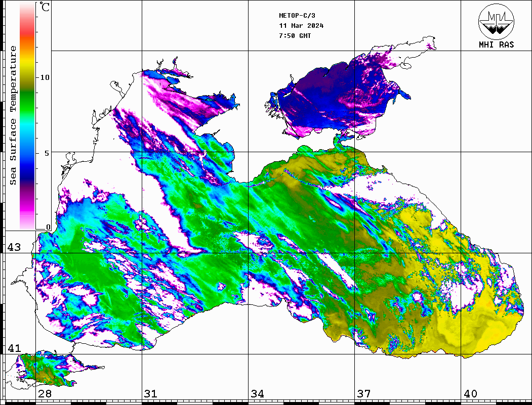Click the temperature color scale bar

[x=27, y=116]
